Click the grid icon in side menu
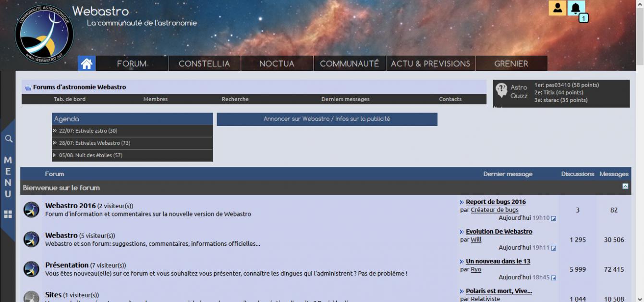The width and height of the screenshot is (644, 302). 8,214
